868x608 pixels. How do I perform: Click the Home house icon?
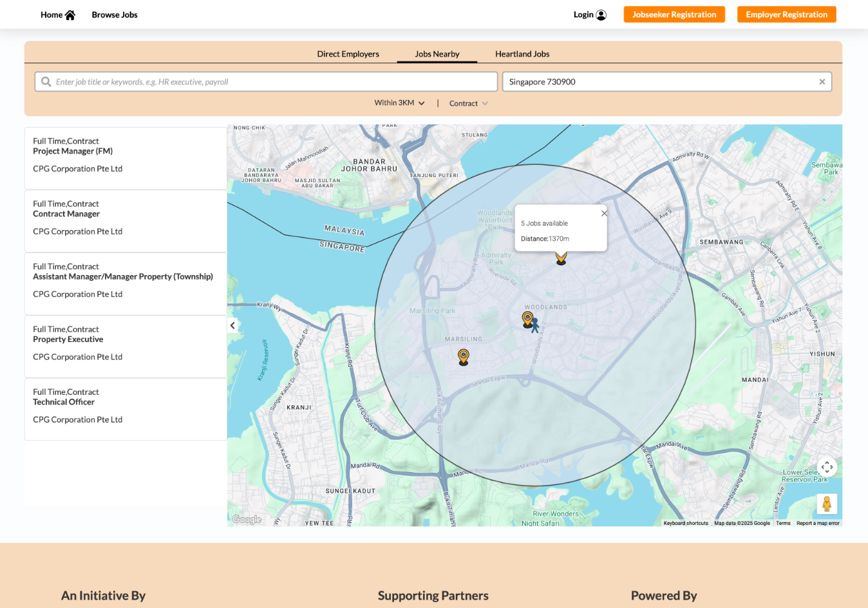pyautogui.click(x=70, y=15)
